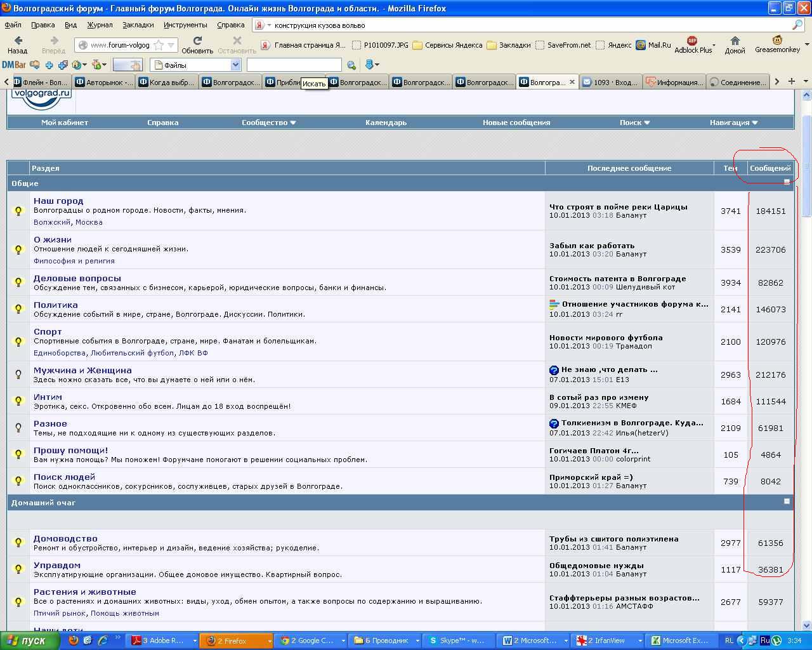Open the Файлы dropdown in DMBar
Image resolution: width=812 pixels, height=650 pixels.
tap(235, 65)
